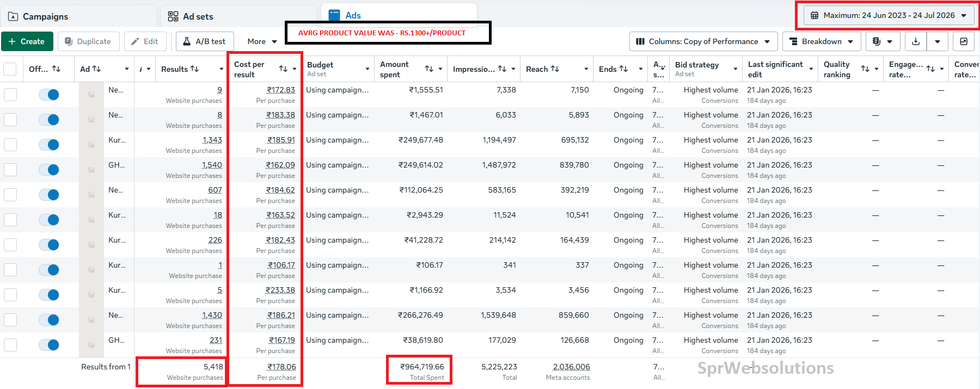Tick the select-all header checkbox

click(10, 69)
